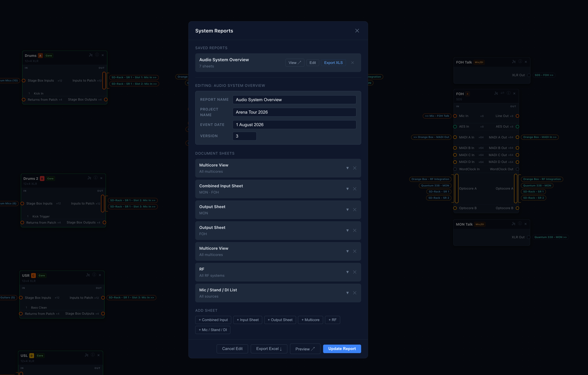Show info for MON Talk node
Screen dimensions: 588x375
pos(520,224)
